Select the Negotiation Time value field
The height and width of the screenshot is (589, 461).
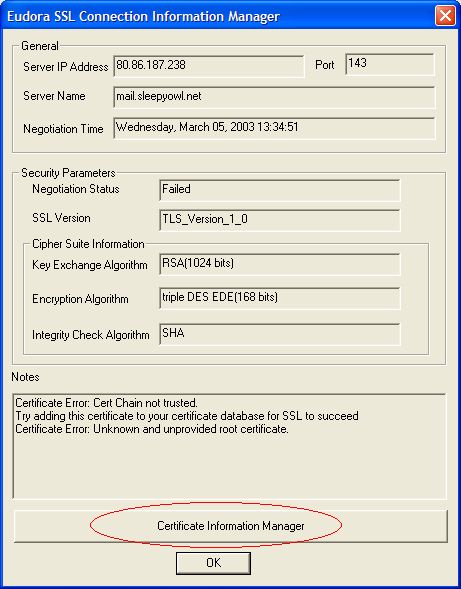[x=274, y=128]
